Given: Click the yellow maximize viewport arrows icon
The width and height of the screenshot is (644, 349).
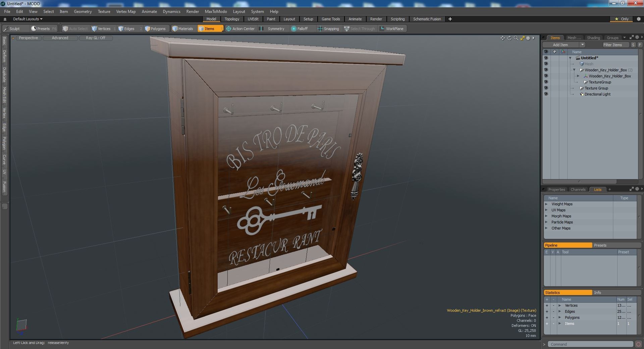Looking at the screenshot, I should tap(522, 38).
